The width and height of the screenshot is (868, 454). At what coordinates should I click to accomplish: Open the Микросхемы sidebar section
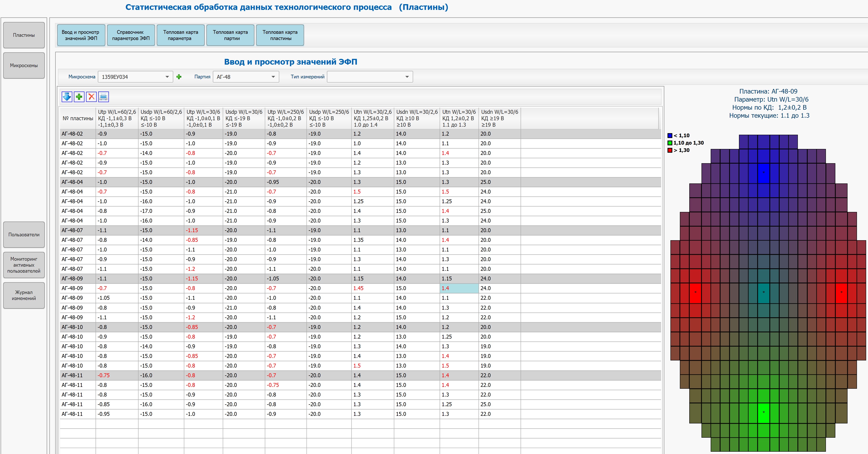[24, 65]
